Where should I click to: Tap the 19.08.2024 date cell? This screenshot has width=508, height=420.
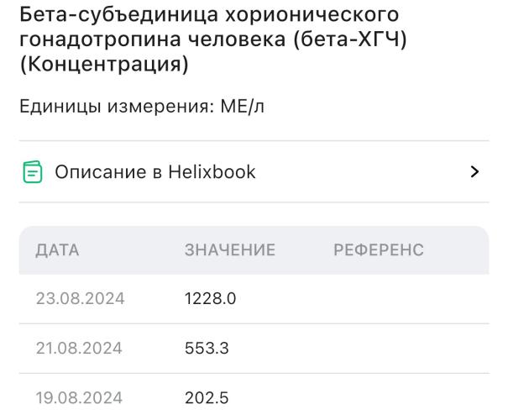[79, 398]
